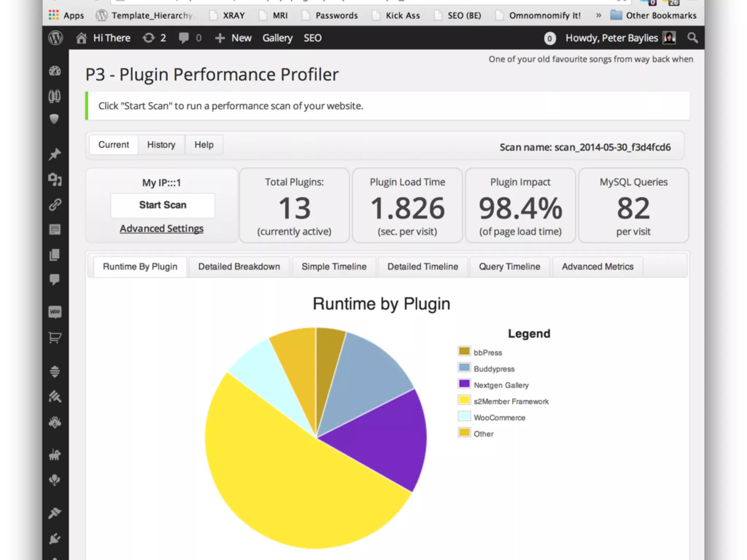Viewport: 747px width, 560px height.
Task: Open Media via camera and music icon
Action: pyautogui.click(x=55, y=179)
